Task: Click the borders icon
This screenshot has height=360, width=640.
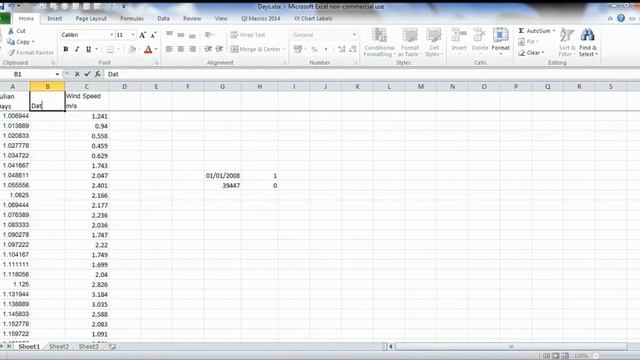Action: (x=110, y=49)
